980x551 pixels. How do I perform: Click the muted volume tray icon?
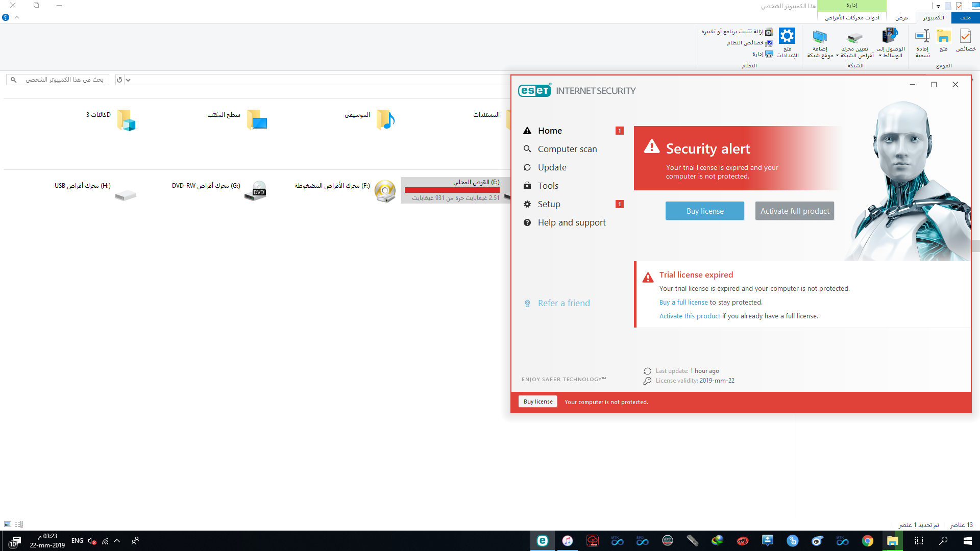92,541
